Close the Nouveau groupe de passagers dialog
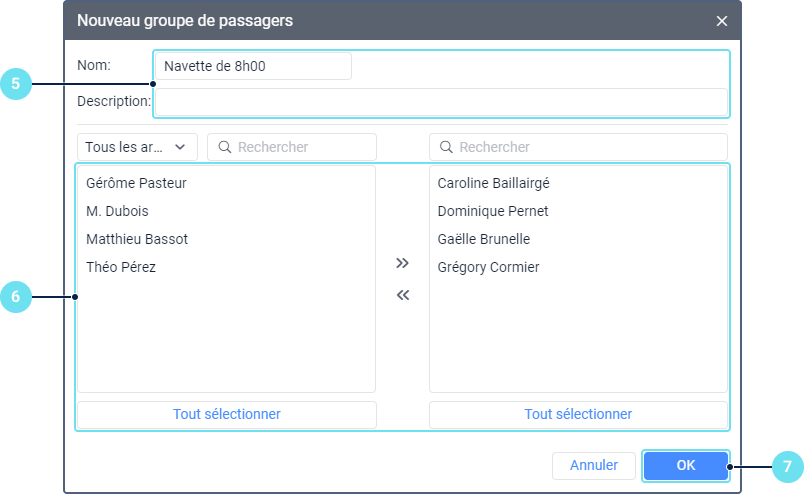Viewport: 804px width, 494px height. 722,20
